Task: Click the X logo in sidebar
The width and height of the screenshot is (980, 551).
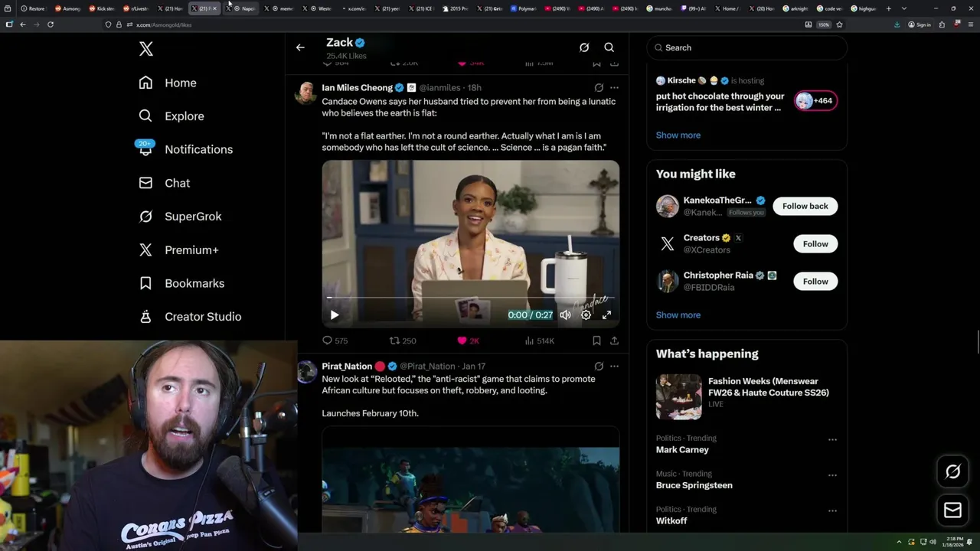Action: [x=145, y=49]
